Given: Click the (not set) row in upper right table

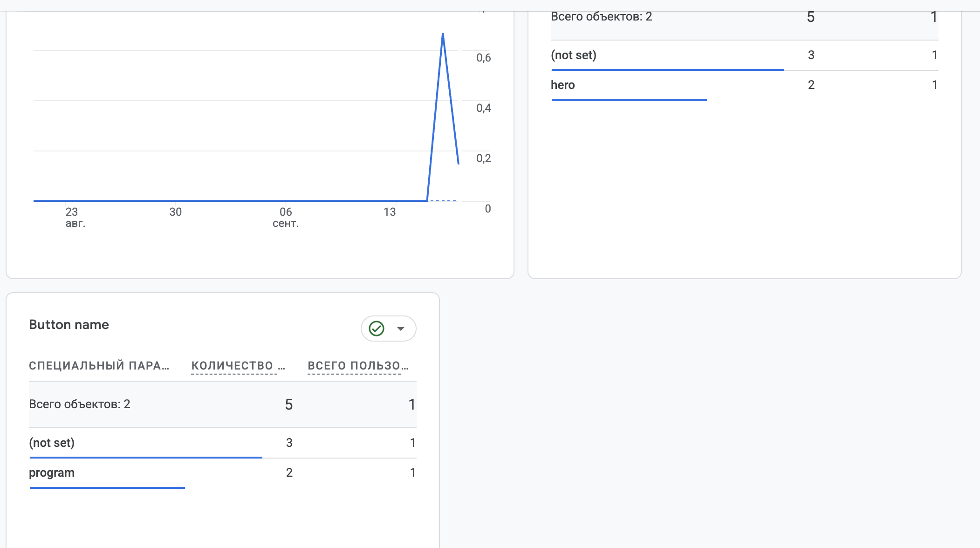Looking at the screenshot, I should tap(745, 55).
